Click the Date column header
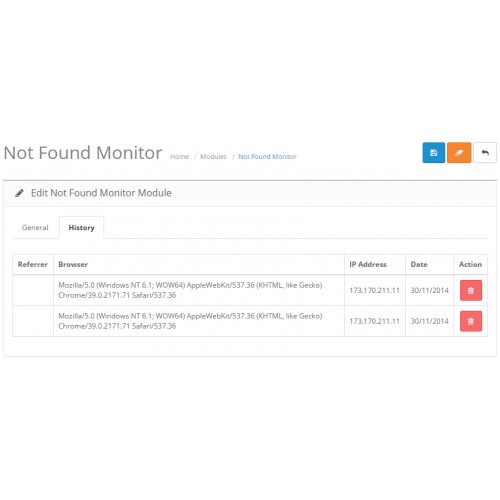 tap(419, 264)
